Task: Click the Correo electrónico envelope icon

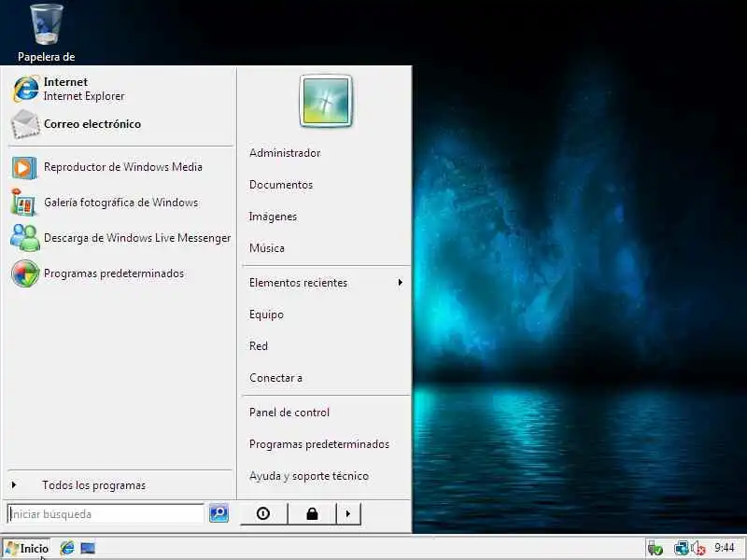Action: point(25,124)
